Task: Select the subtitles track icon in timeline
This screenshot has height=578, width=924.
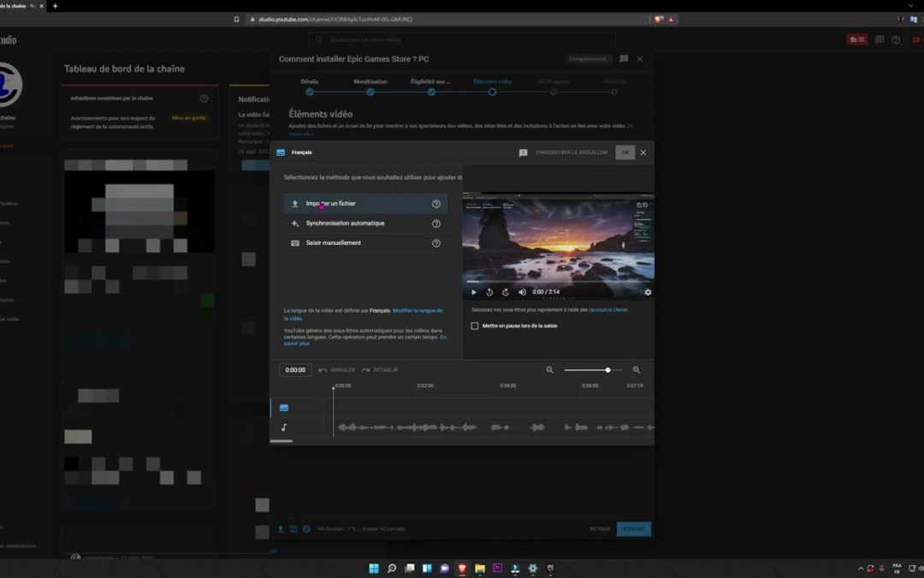Action: click(x=284, y=408)
